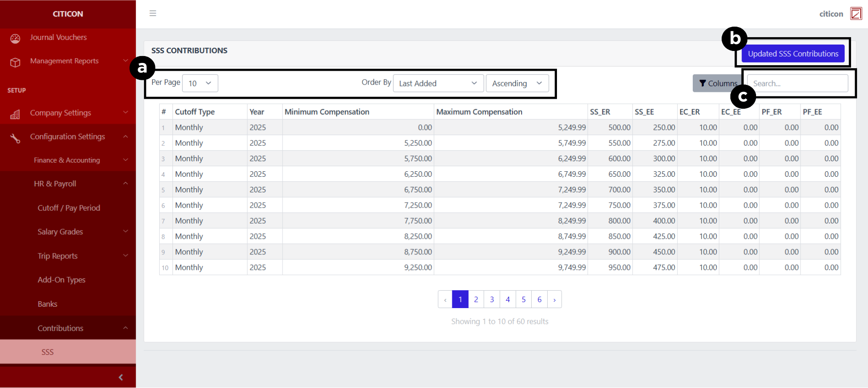
Task: Click the Journal Vouchers dashboard icon
Action: pos(15,38)
